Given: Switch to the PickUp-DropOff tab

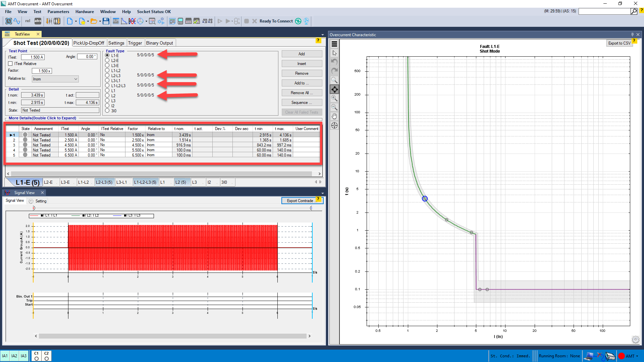Looking at the screenshot, I should point(89,43).
